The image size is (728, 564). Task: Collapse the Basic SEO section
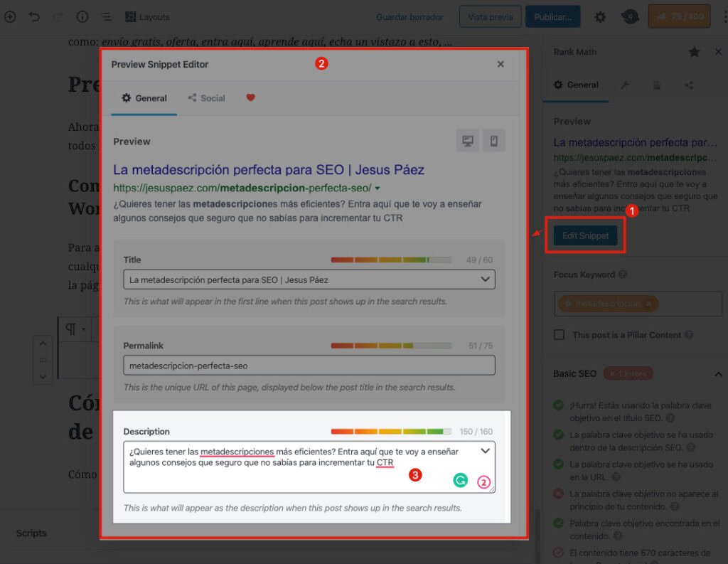tap(718, 374)
